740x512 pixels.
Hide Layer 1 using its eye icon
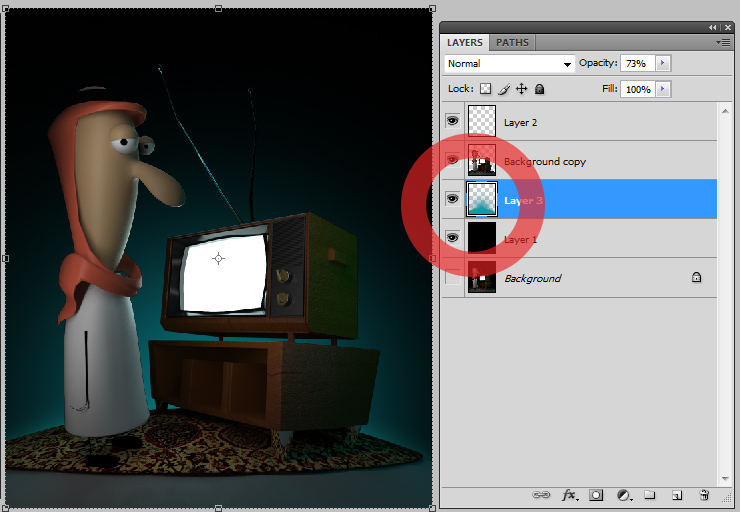(452, 237)
